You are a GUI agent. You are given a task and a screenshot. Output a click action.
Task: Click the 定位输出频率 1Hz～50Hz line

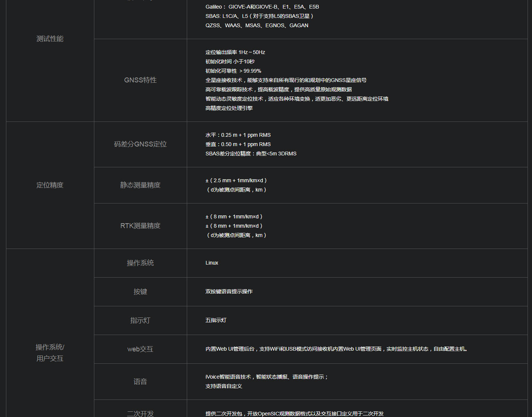tap(235, 52)
